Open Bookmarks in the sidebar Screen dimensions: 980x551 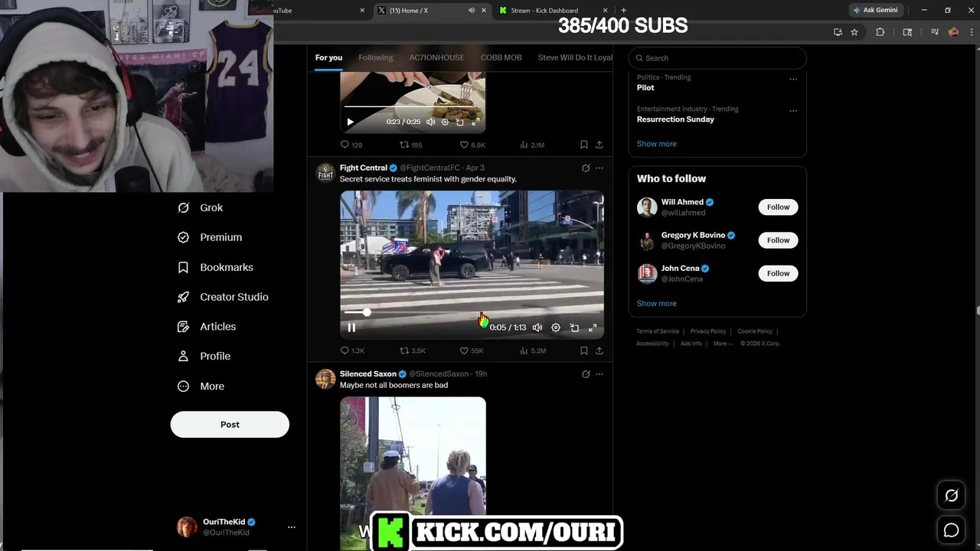point(215,267)
